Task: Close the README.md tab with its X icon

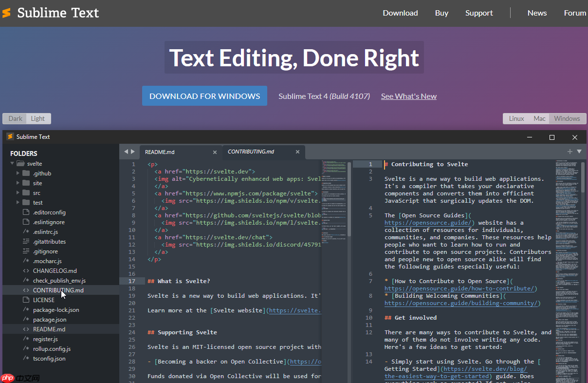Action: (x=215, y=152)
